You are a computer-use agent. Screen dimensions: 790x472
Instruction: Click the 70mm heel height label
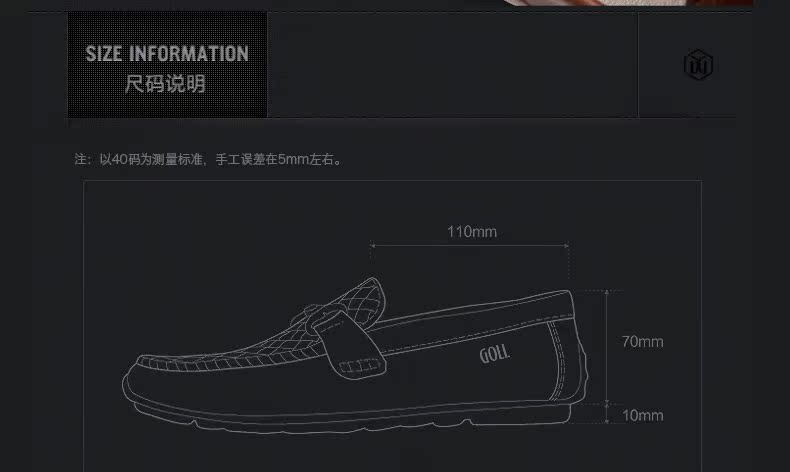click(x=642, y=342)
